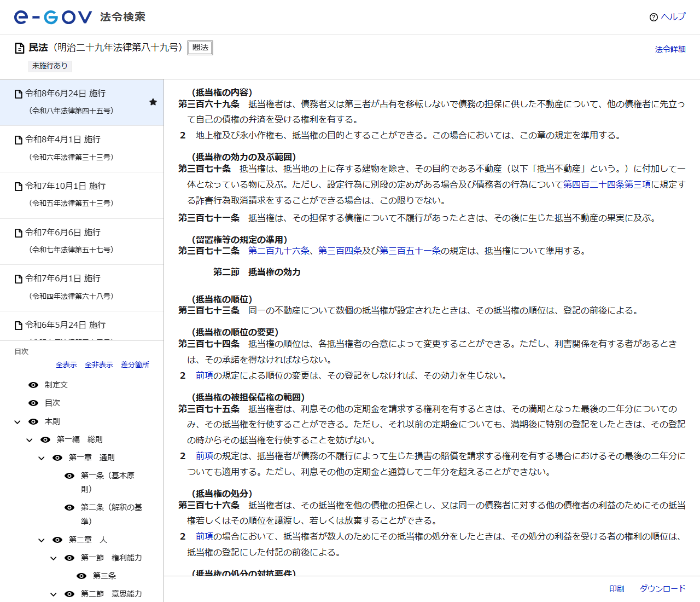The height and width of the screenshot is (602, 700).
Task: Click the 閣法 badge button
Action: tap(200, 48)
